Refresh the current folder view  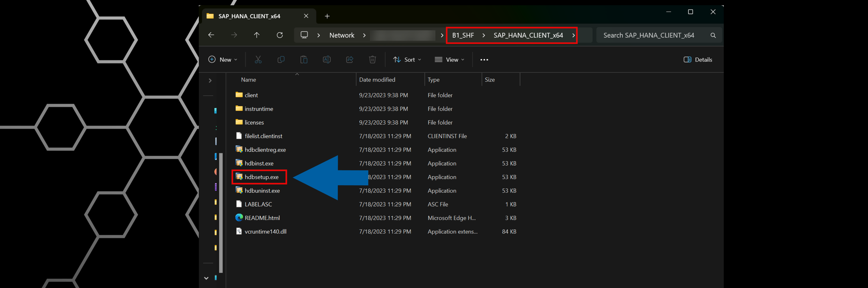pos(279,35)
